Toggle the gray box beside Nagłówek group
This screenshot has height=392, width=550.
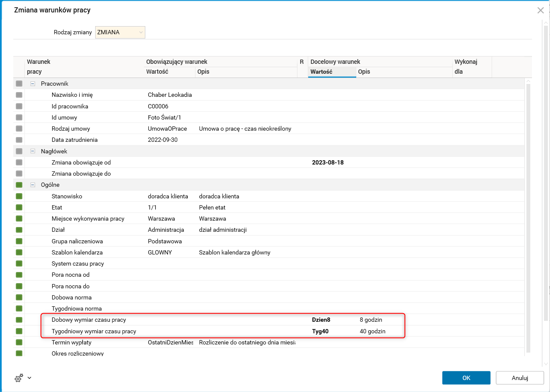[x=19, y=151]
